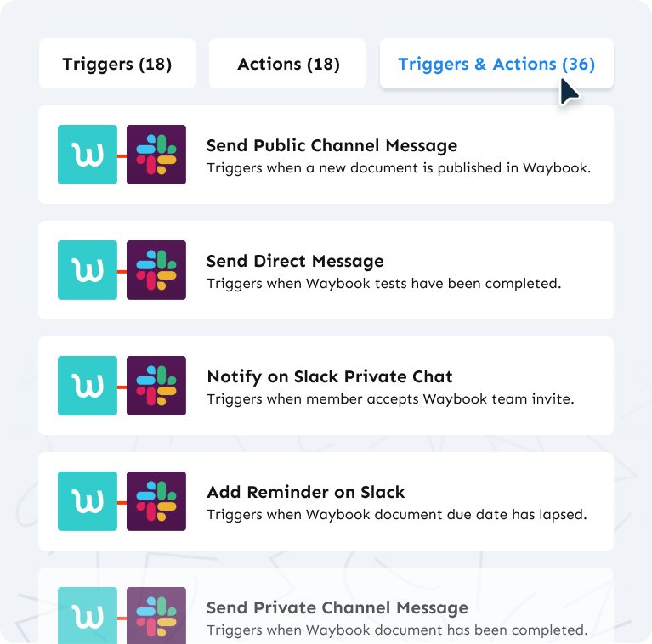Screen dimensions: 652x644
Task: Open the Add Reminder on Slack title
Action: (x=306, y=493)
